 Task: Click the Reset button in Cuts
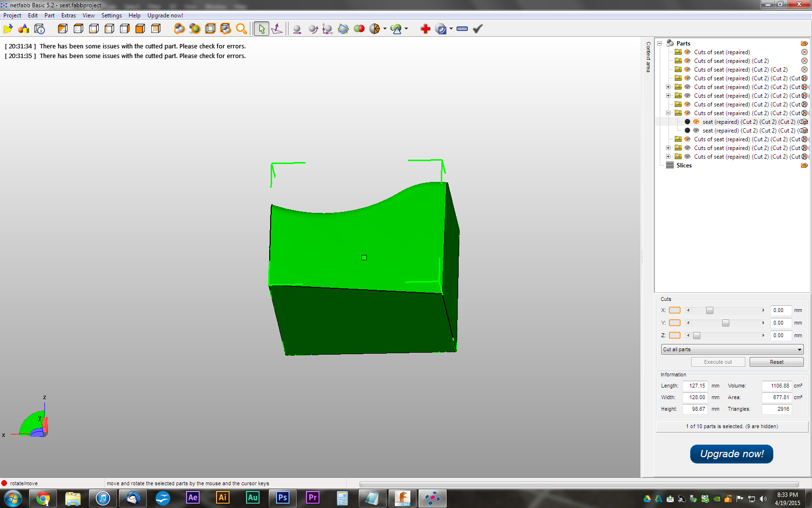[x=776, y=362]
